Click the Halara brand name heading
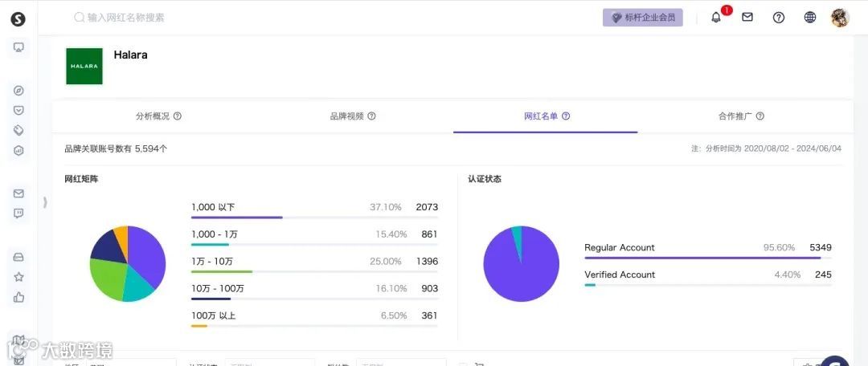 coord(130,55)
